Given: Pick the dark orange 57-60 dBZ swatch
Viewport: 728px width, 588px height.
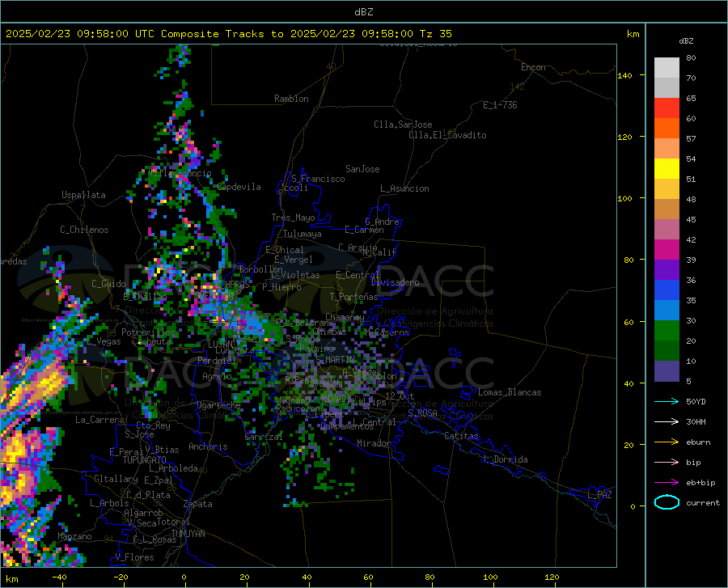Looking at the screenshot, I should (x=667, y=129).
